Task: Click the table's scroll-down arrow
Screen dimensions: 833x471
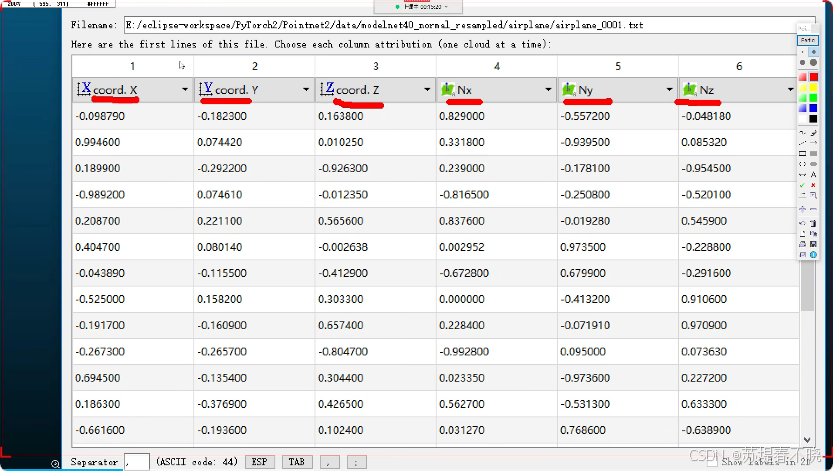Action: (x=807, y=440)
